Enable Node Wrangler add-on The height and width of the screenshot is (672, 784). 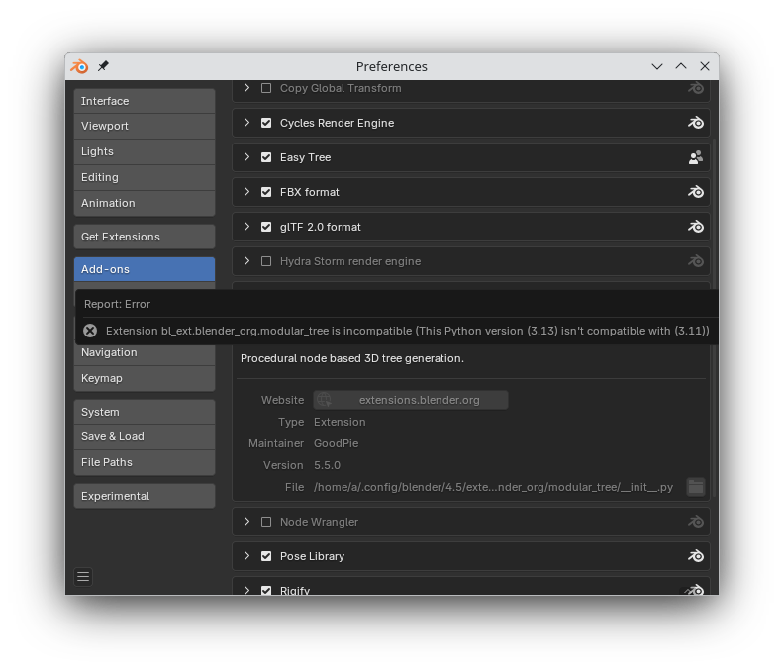tap(266, 522)
